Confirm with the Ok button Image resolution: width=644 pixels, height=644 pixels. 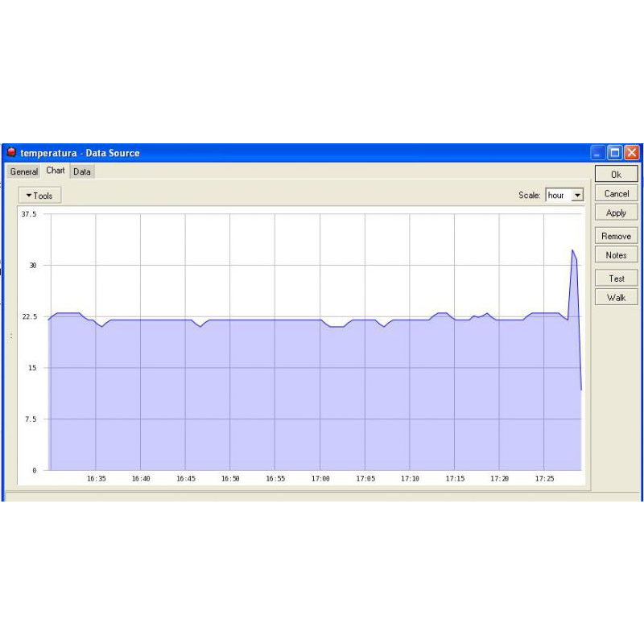tap(616, 175)
